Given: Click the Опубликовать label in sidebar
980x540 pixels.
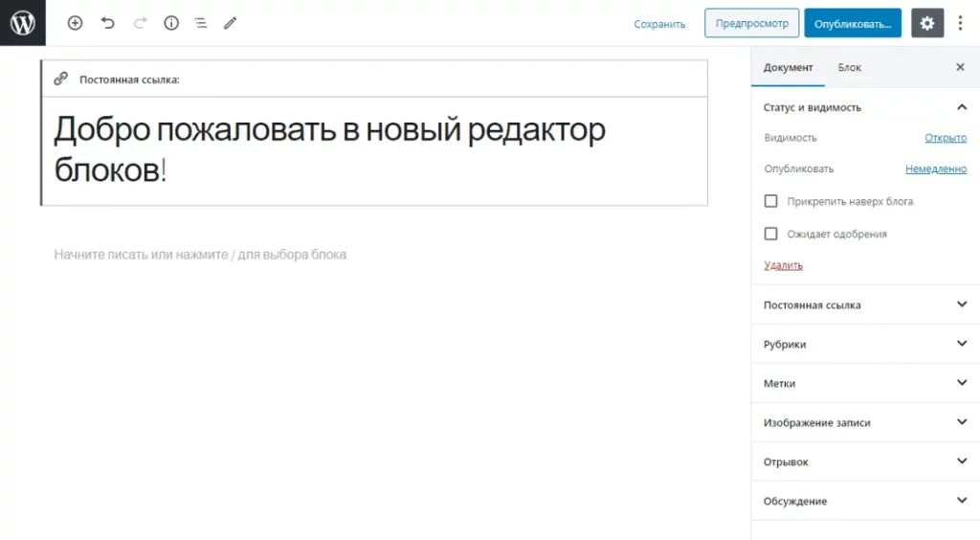Looking at the screenshot, I should pos(799,169).
